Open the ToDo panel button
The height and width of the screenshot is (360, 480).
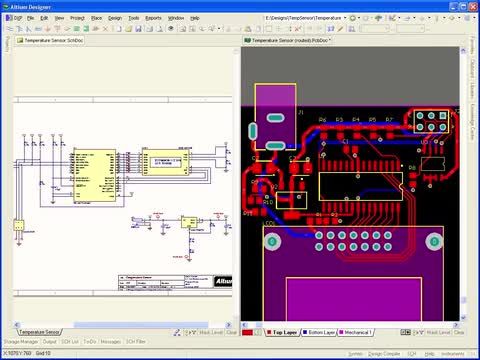click(x=90, y=342)
